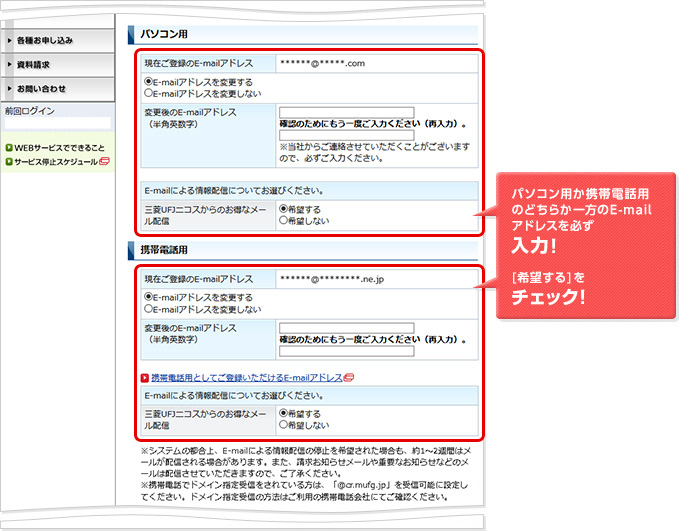The image size is (679, 531).
Task: Click the arrow icon beside 各種お申し込み
Action: pyautogui.click(x=9, y=40)
